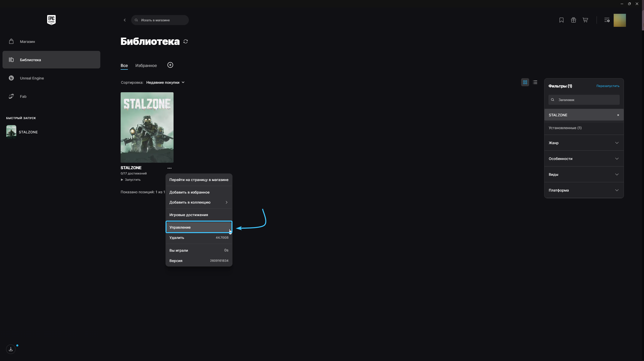Switch to list view
The image size is (644, 361).
(x=535, y=82)
